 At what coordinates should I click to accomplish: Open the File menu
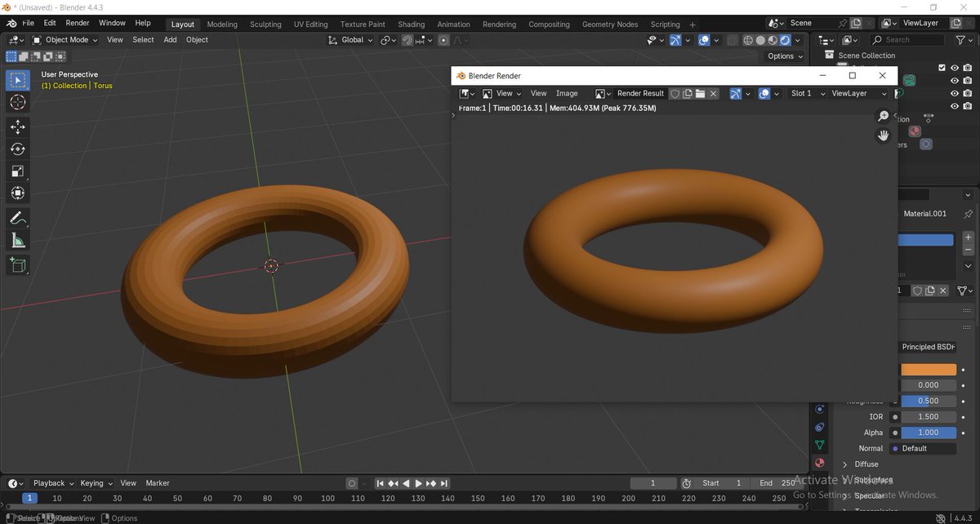(29, 23)
